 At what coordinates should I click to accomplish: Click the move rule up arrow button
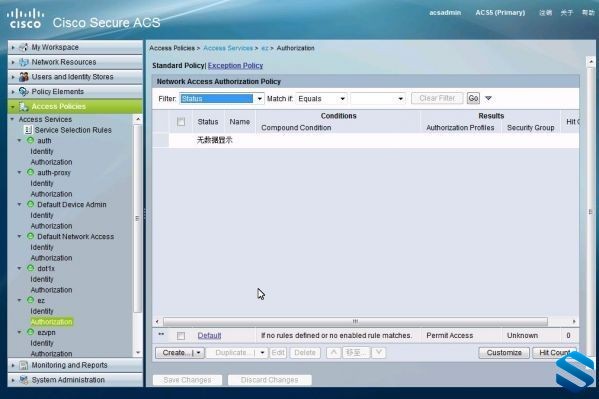(333, 352)
